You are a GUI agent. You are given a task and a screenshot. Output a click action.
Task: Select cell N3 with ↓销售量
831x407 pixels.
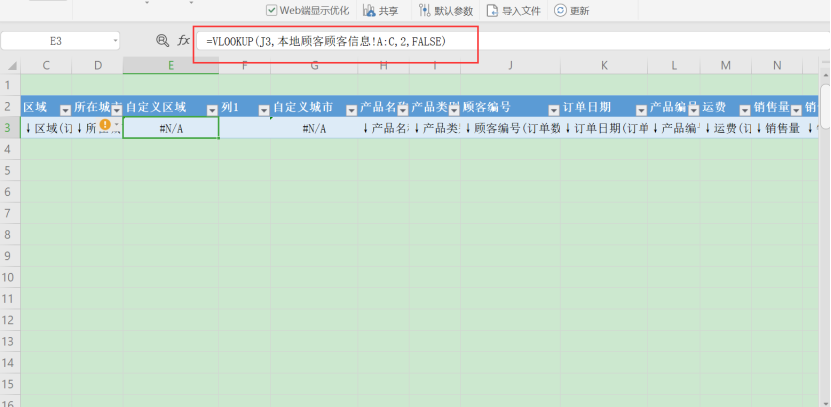777,128
